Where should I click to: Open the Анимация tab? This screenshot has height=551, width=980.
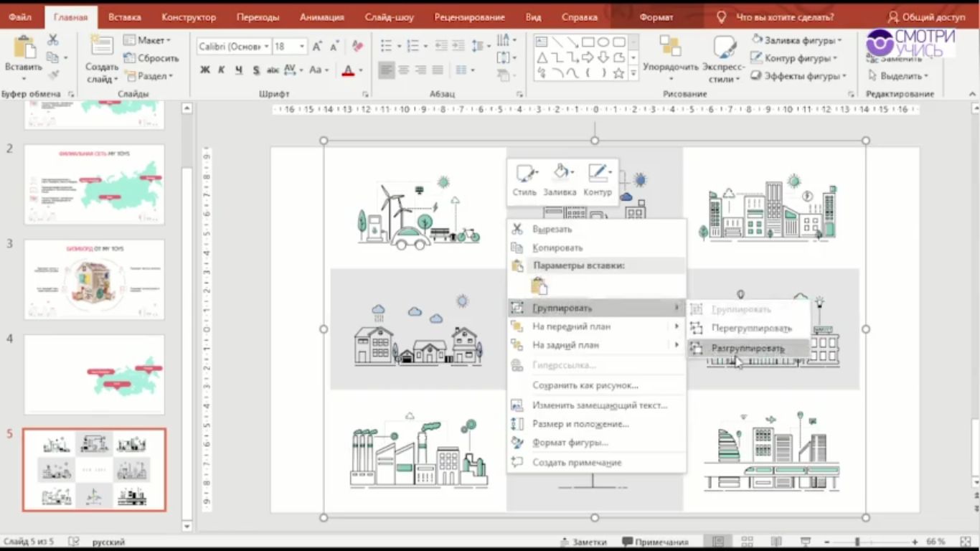tap(321, 17)
